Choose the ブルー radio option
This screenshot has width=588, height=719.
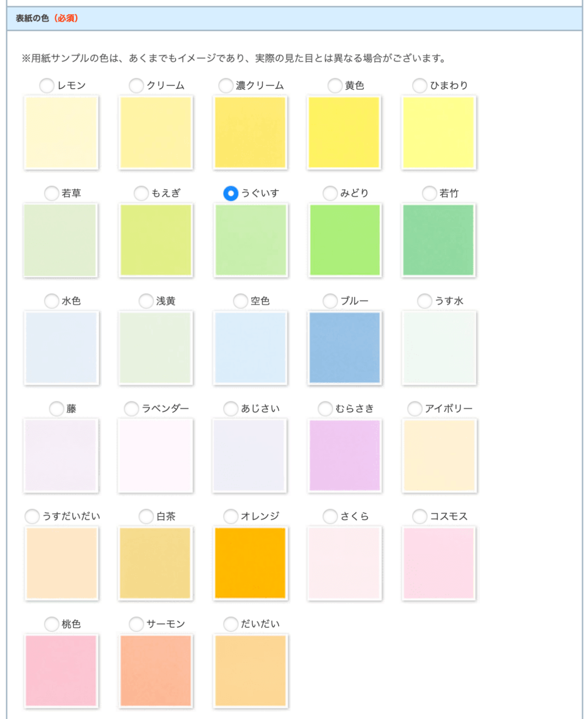pos(330,301)
